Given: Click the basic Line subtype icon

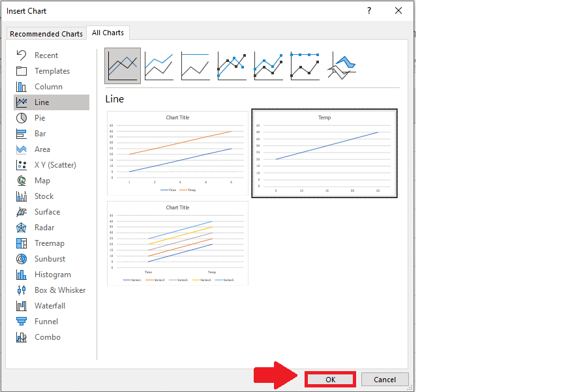Looking at the screenshot, I should pos(123,66).
